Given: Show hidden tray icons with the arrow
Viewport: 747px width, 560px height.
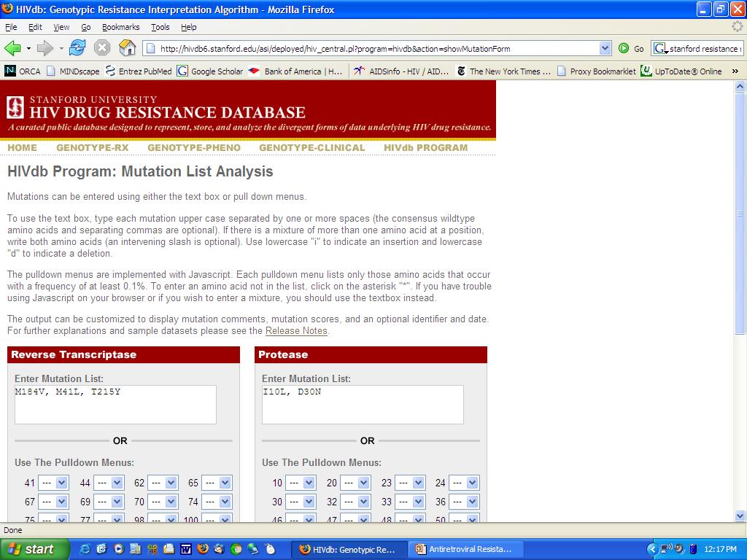Looking at the screenshot, I should [653, 549].
